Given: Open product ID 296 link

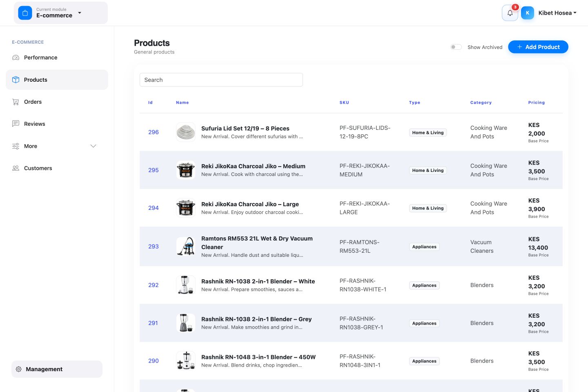Looking at the screenshot, I should [154, 132].
